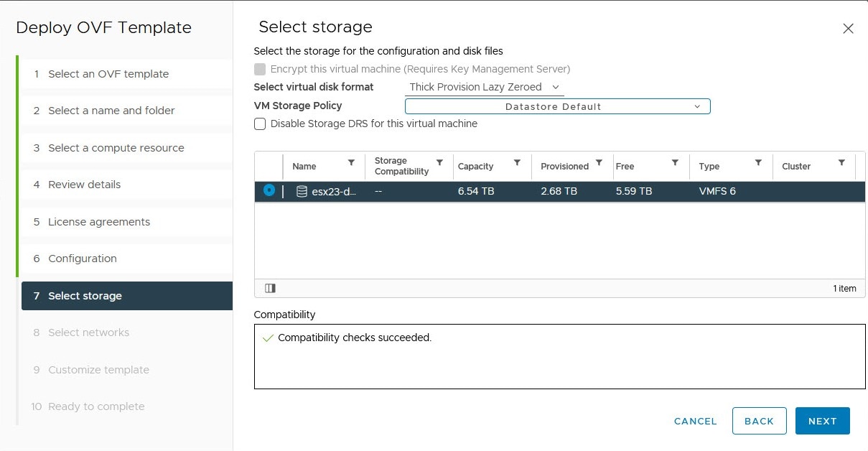The image size is (868, 451).
Task: Click the VMFS 6 type cell
Action: pyautogui.click(x=717, y=191)
